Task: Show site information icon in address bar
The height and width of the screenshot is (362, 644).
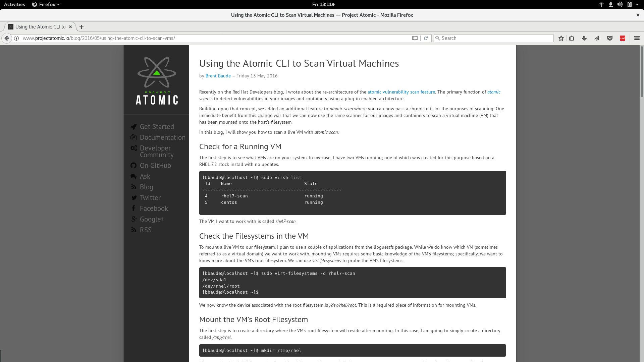Action: click(16, 38)
